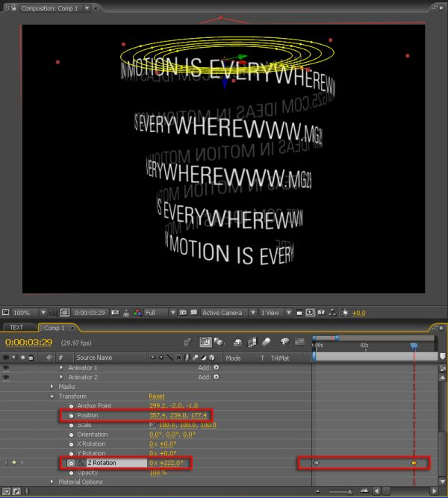
Task: Toggle stopwatch for Position property
Action: (x=71, y=415)
